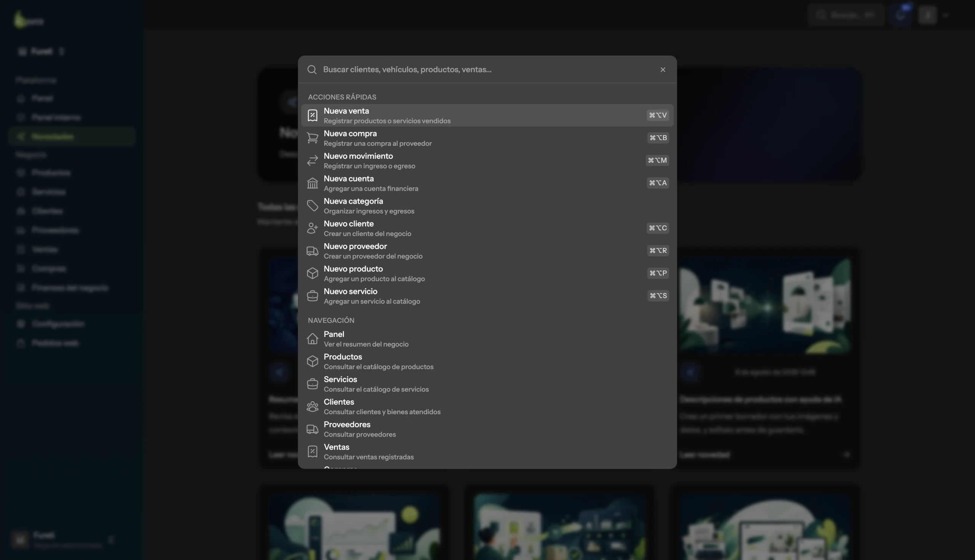Screen dimensions: 975x560
Task: Choose the Nueva categoría action
Action: [487, 206]
